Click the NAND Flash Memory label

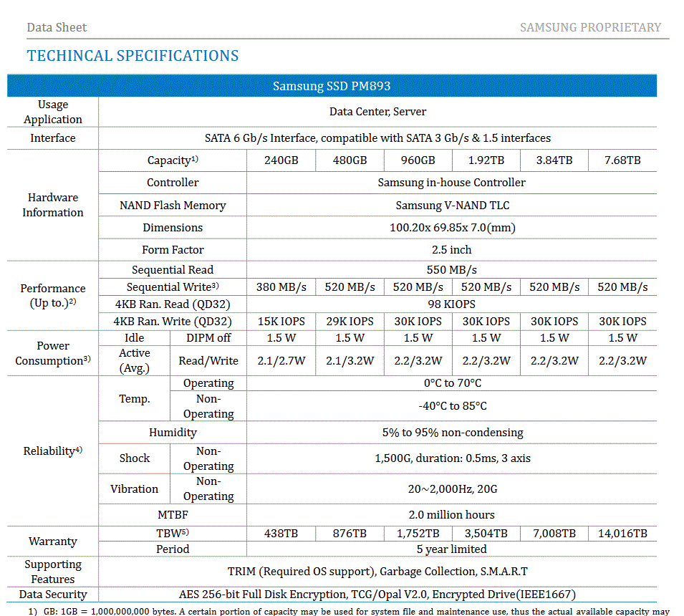coord(173,206)
